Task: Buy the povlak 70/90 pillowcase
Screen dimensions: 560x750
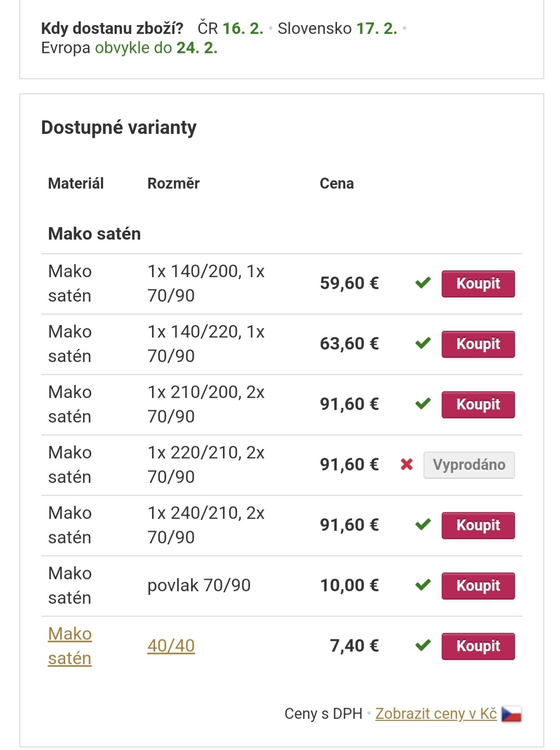Action: (x=478, y=586)
